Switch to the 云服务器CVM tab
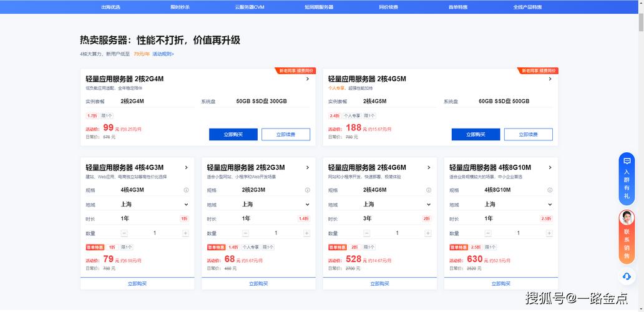 coord(250,7)
